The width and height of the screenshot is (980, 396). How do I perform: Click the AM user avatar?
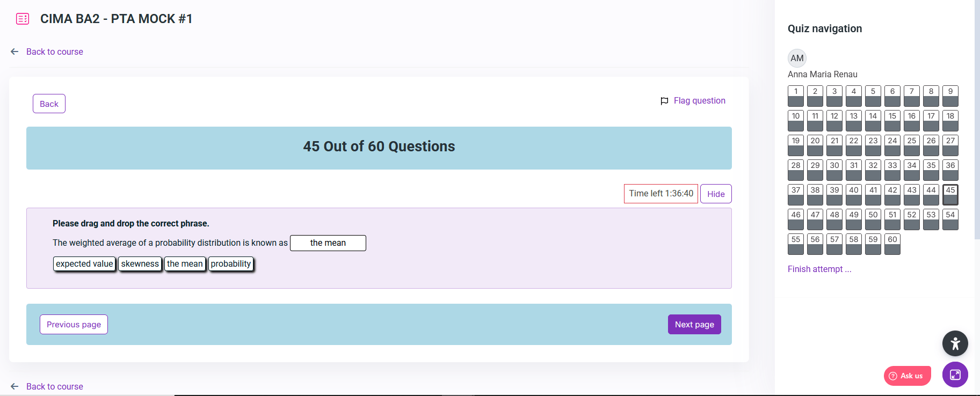pyautogui.click(x=797, y=58)
